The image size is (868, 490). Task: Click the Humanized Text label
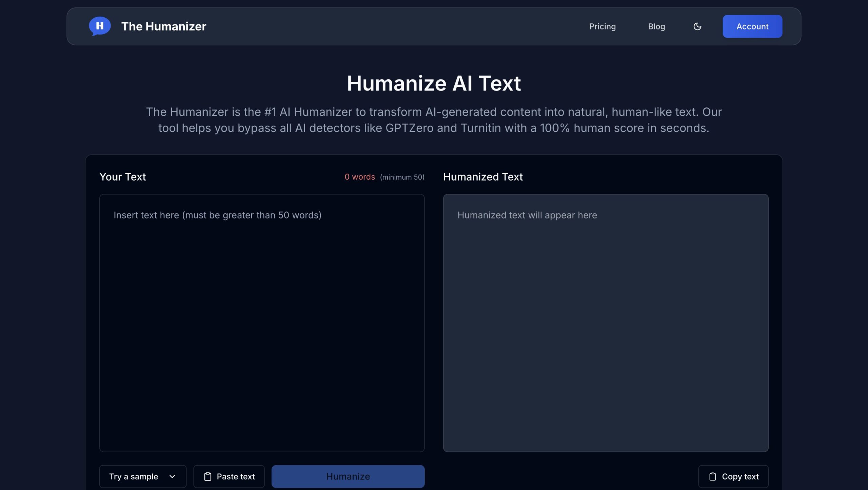[x=483, y=177]
